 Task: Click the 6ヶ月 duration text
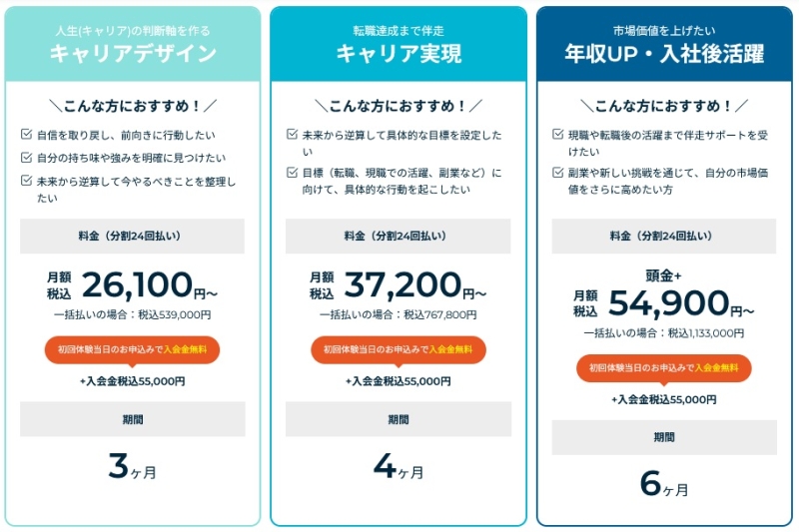(x=664, y=486)
